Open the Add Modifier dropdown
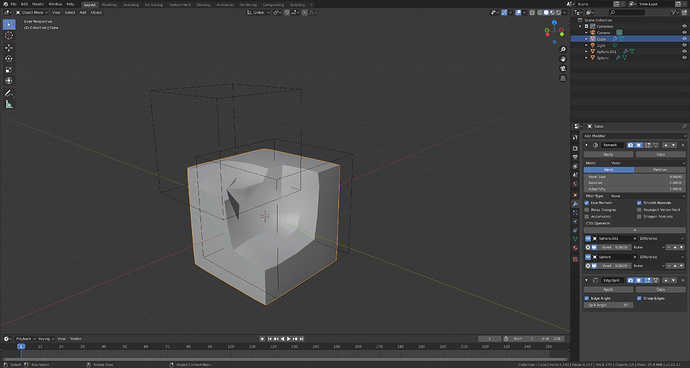Viewport: 690px width, 368px height. point(635,136)
